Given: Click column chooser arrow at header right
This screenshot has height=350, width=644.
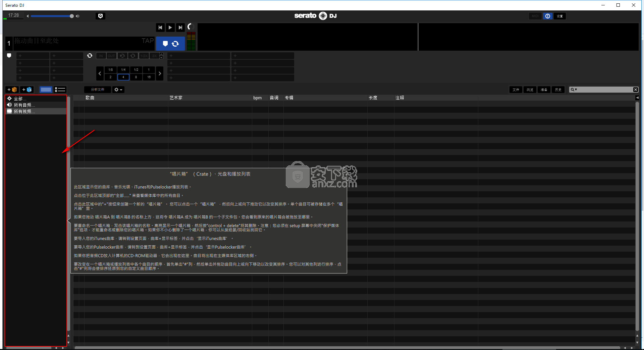Looking at the screenshot, I should 637,98.
